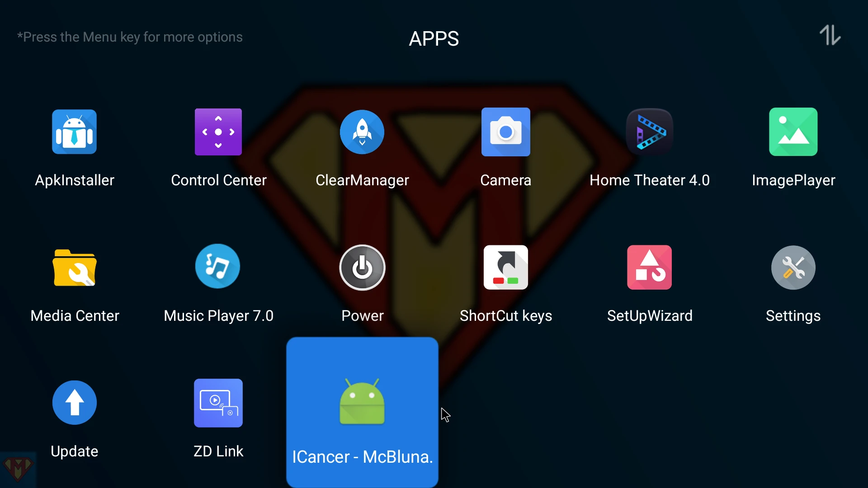Launch Music Player 7.0 icon
868x488 pixels.
[x=217, y=267]
